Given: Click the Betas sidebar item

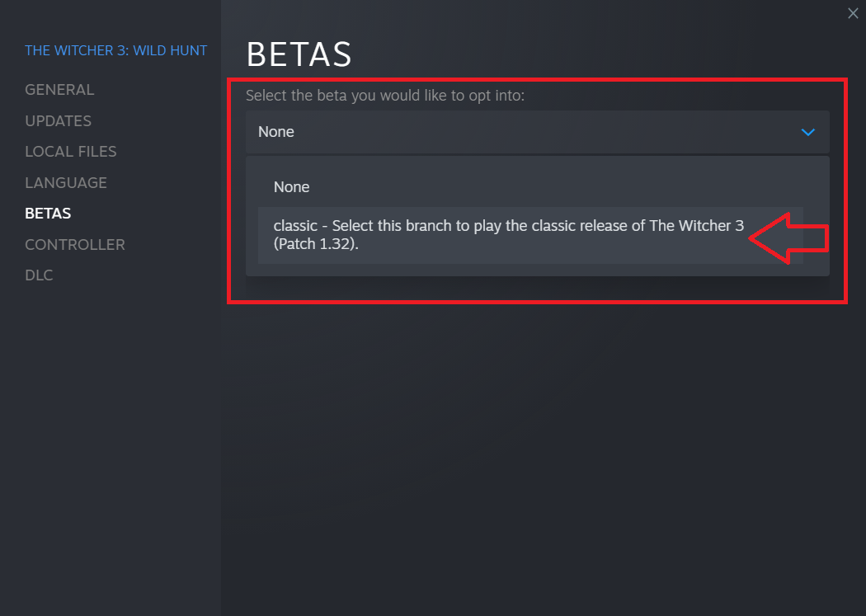Looking at the screenshot, I should pyautogui.click(x=48, y=214).
